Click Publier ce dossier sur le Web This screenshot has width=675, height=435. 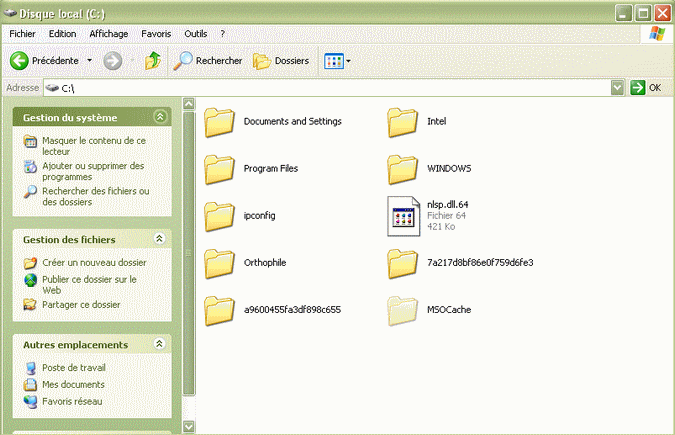click(x=89, y=285)
